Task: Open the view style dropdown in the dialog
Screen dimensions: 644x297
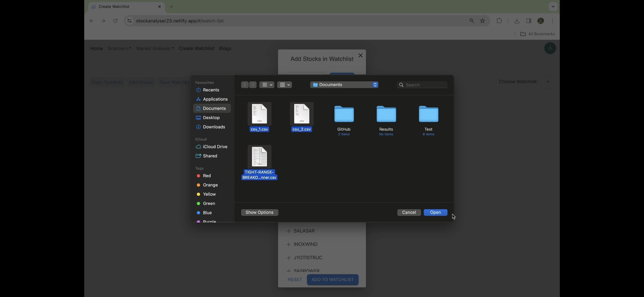Action: pos(266,85)
